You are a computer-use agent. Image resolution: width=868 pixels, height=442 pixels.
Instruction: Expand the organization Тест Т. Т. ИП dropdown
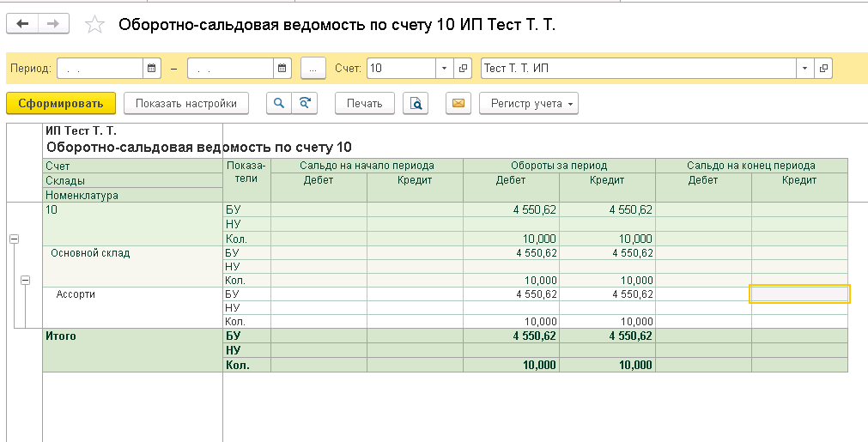[804, 69]
